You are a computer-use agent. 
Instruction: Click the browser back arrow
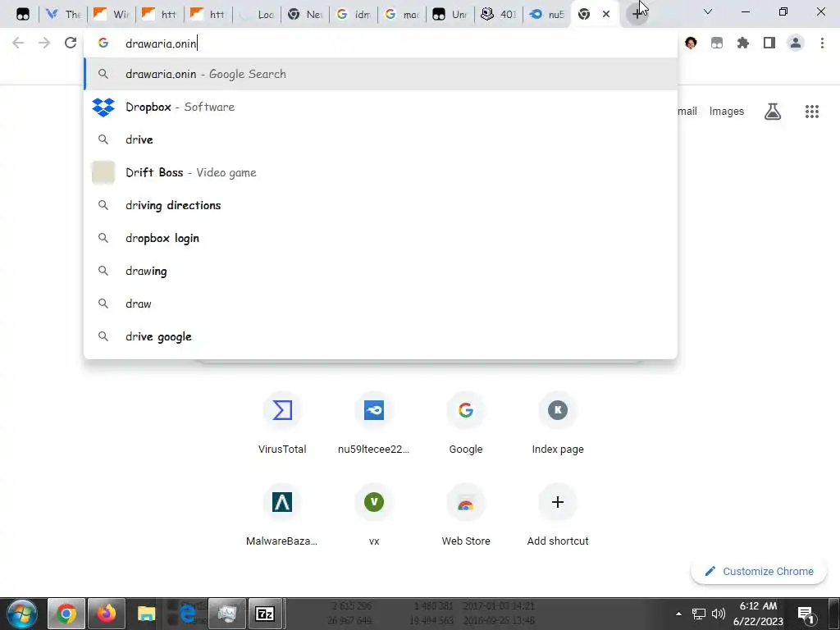pos(18,43)
